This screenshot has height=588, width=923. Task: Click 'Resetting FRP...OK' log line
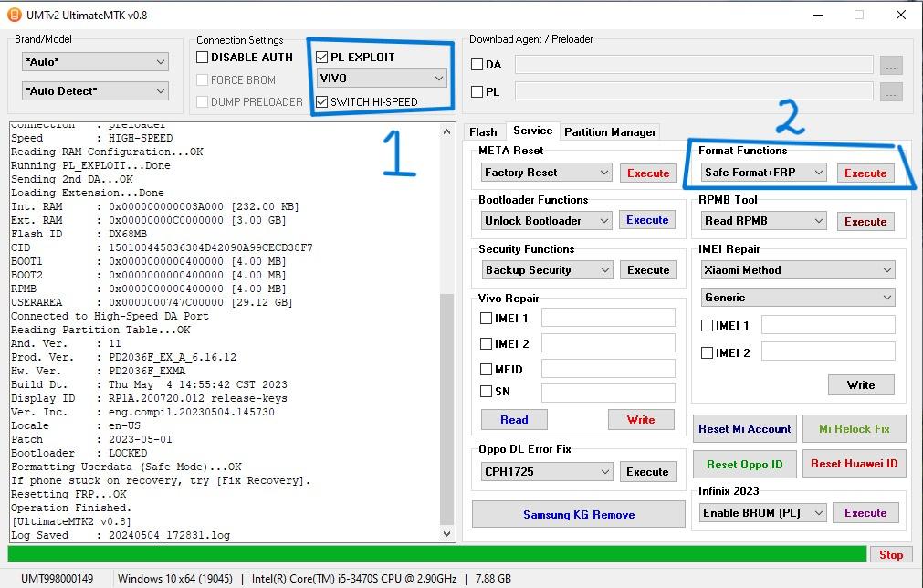point(68,495)
